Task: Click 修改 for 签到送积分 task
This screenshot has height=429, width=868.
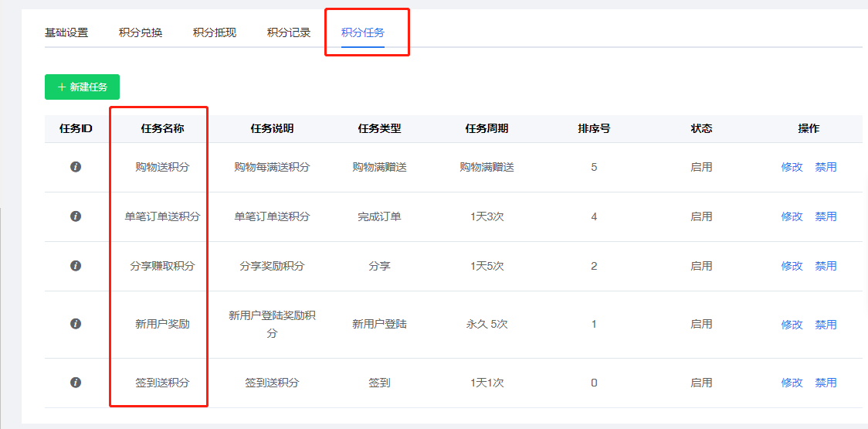Action: click(x=792, y=382)
